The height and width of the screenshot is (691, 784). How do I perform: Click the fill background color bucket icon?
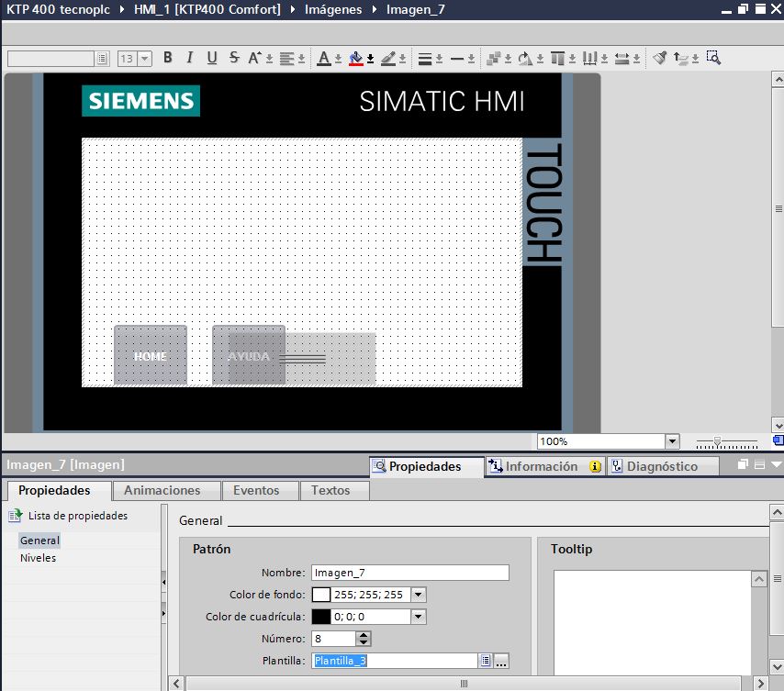357,58
